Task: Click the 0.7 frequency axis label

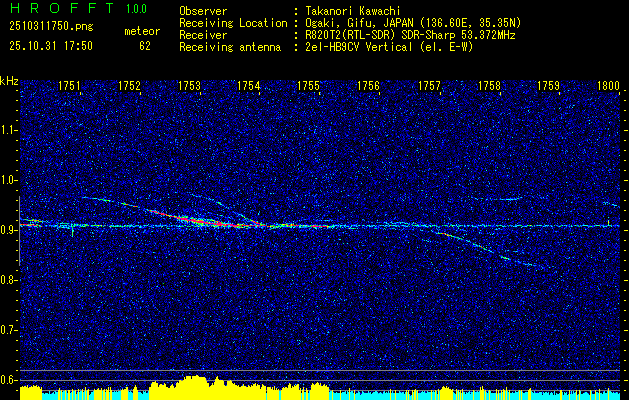Action: point(9,329)
